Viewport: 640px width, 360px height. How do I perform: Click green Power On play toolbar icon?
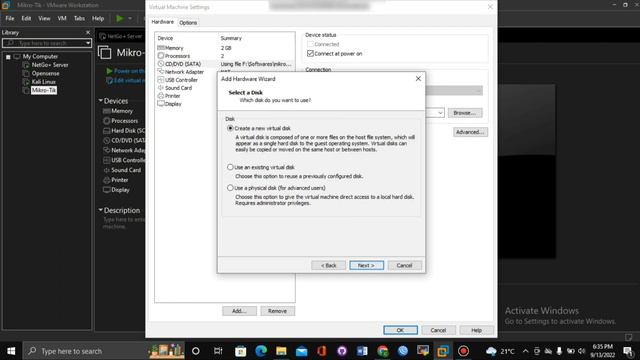120,18
